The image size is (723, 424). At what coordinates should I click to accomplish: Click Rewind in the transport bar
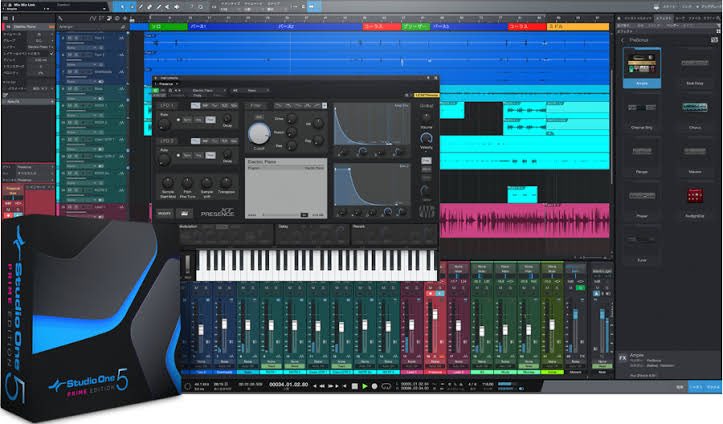pos(322,386)
